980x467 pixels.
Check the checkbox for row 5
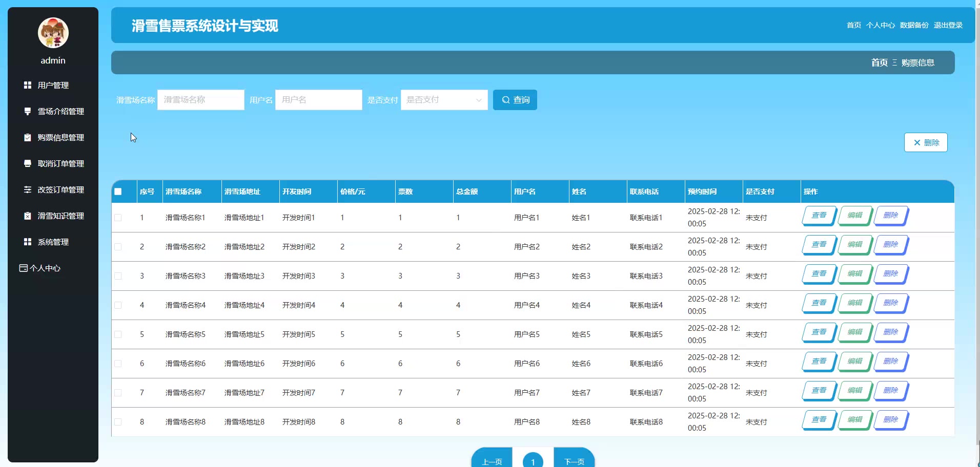pos(118,334)
